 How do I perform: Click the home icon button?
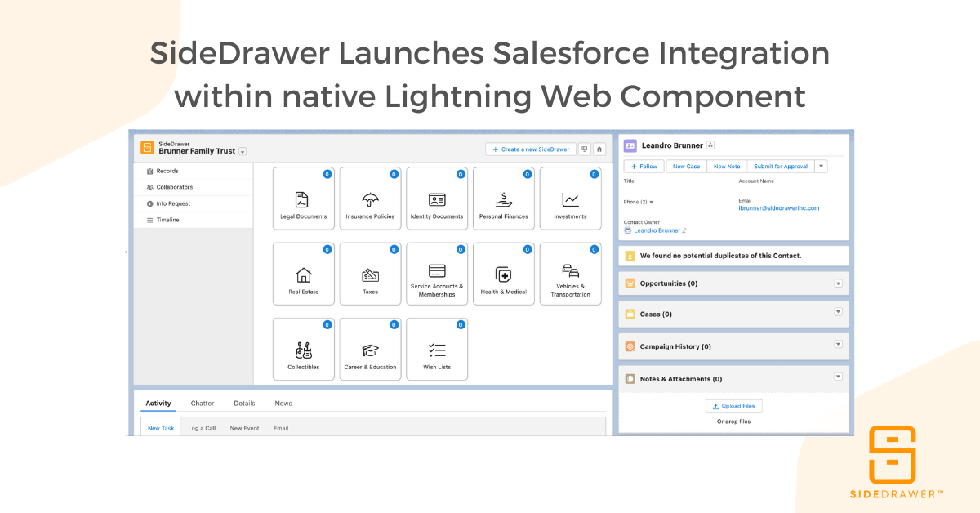click(599, 149)
